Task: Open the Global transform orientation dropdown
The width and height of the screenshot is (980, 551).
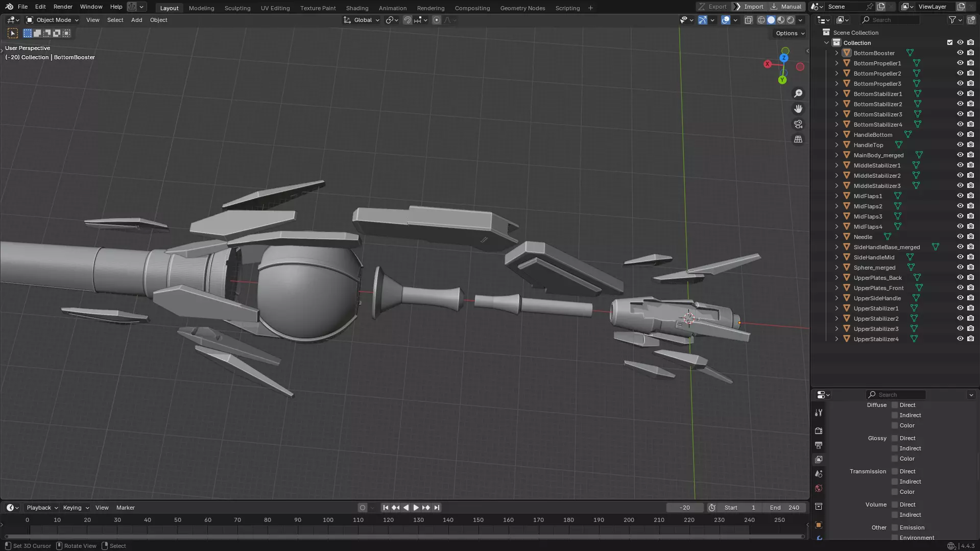Action: [x=362, y=20]
